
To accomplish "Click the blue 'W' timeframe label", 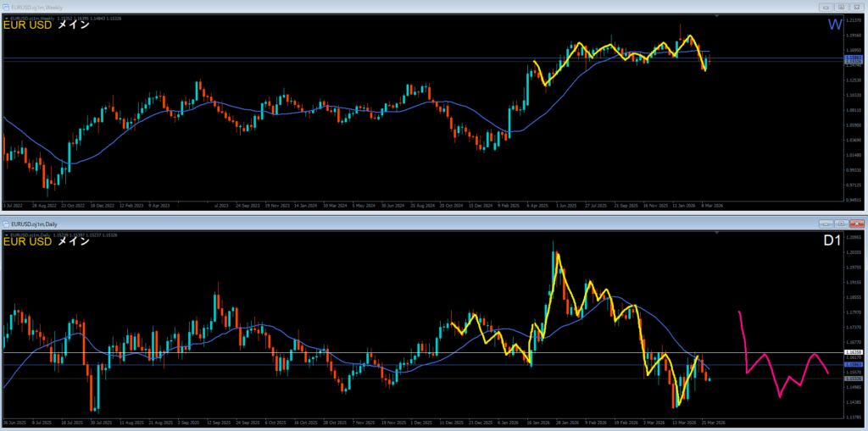I will coord(835,25).
